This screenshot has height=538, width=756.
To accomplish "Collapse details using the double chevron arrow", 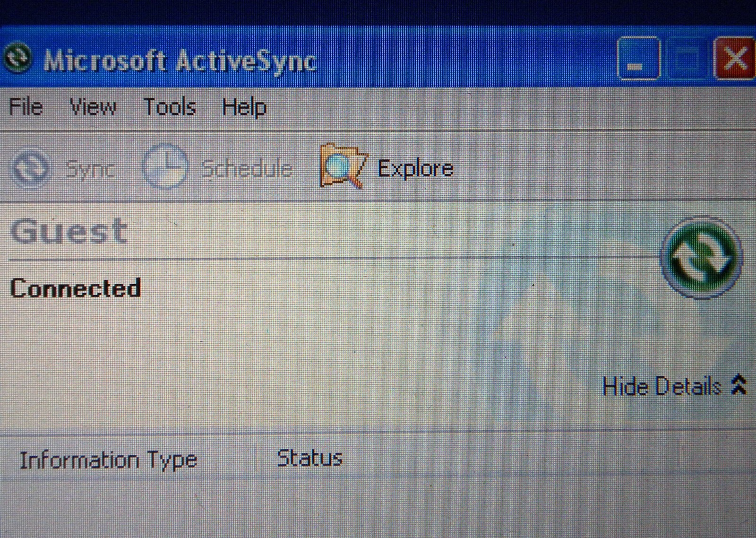I will click(738, 385).
